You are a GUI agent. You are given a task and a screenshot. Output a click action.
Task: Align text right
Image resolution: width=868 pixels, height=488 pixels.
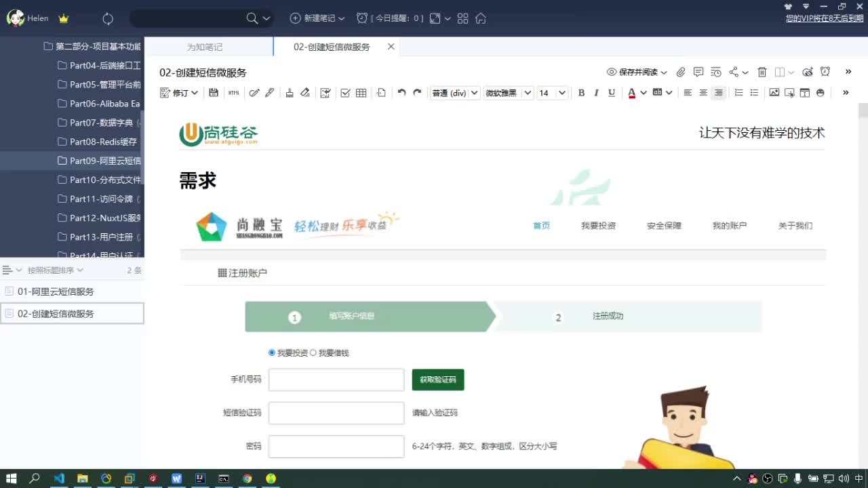tap(719, 93)
